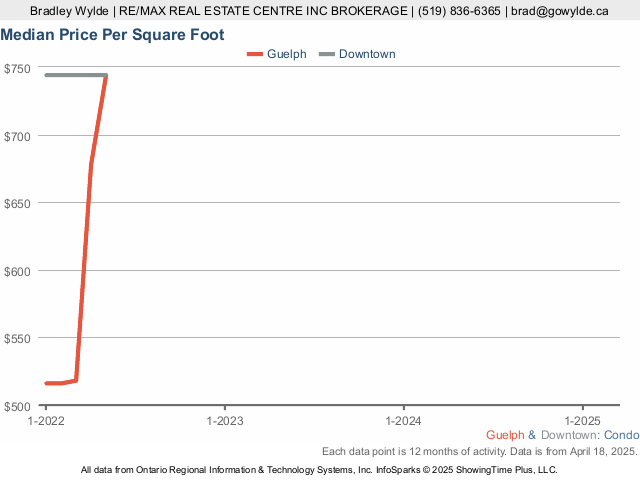Select the 1-2025 x-axis tick label

click(582, 420)
